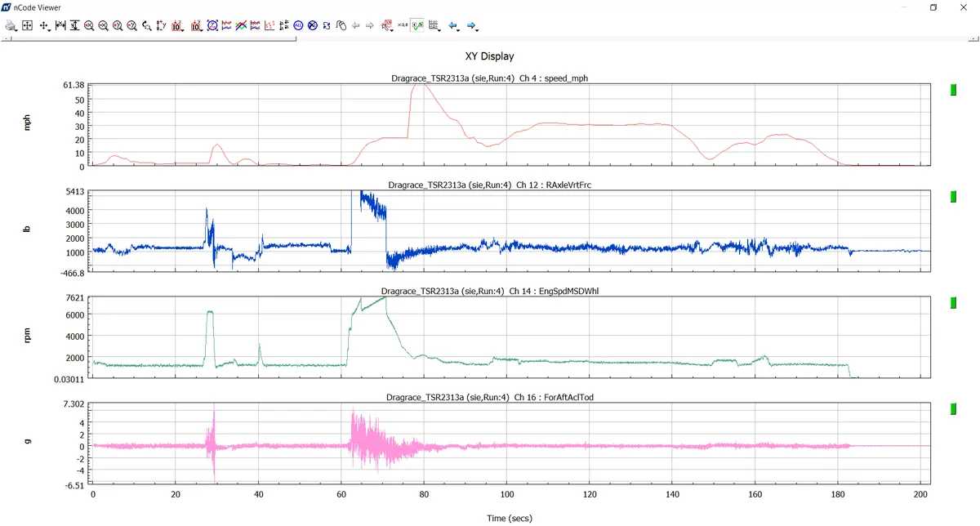Click the 'x=3.6' cursor value icon
The image size is (980, 526).
click(403, 25)
